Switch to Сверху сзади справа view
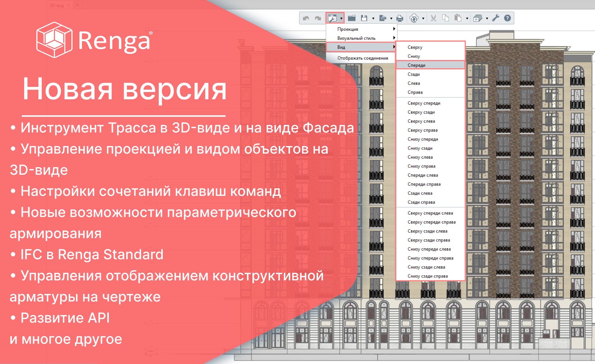Viewport: 595px width, 364px height. [x=430, y=240]
